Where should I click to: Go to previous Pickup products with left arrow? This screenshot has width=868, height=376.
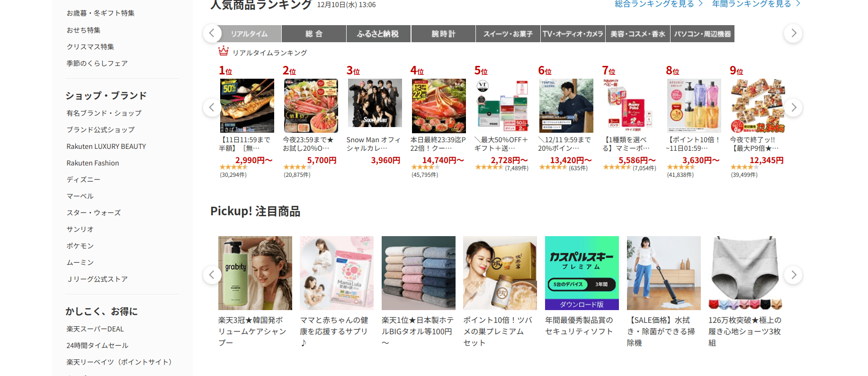point(212,275)
